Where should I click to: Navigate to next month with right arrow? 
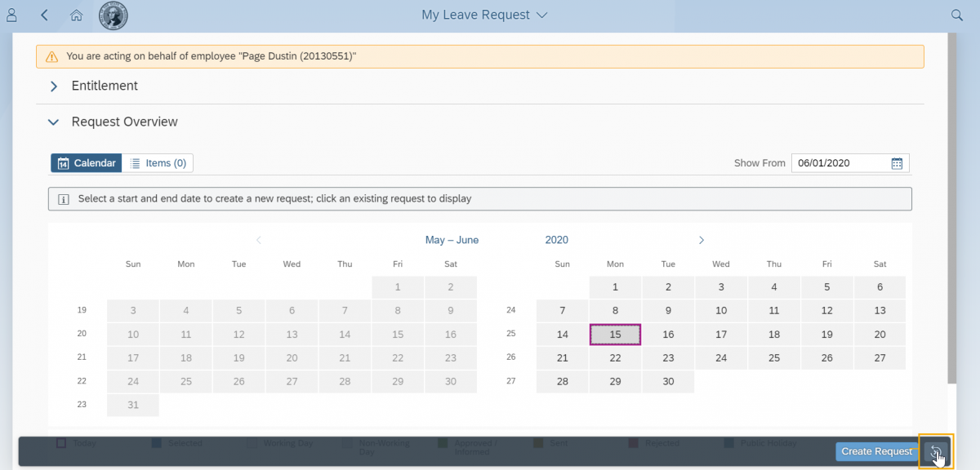tap(702, 240)
